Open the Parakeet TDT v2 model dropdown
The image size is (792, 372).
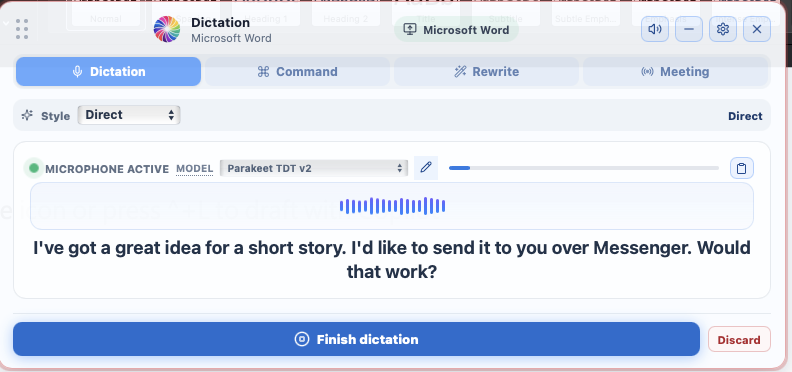click(314, 168)
